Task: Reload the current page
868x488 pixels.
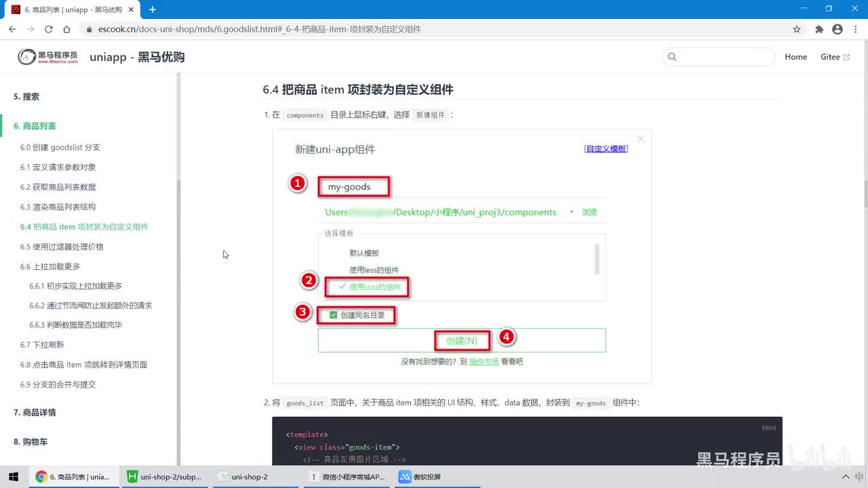Action: (49, 29)
